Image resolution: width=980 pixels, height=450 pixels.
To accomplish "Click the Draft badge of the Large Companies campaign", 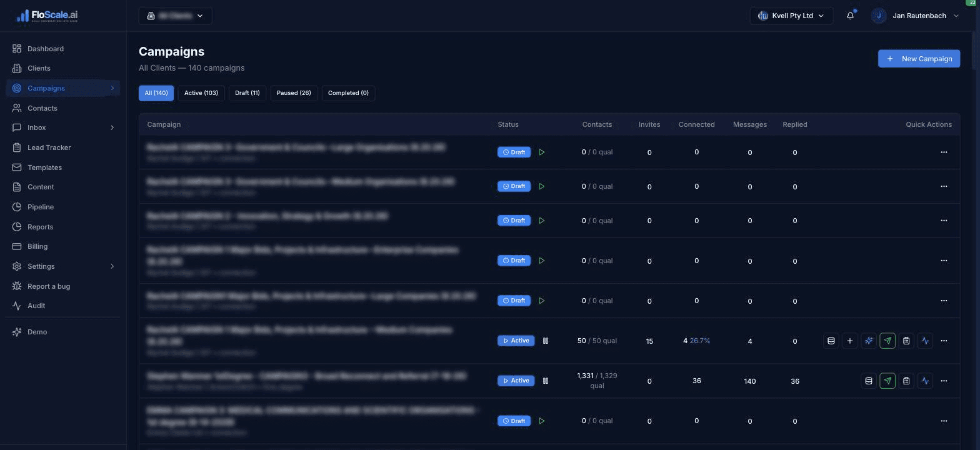I will pos(514,301).
